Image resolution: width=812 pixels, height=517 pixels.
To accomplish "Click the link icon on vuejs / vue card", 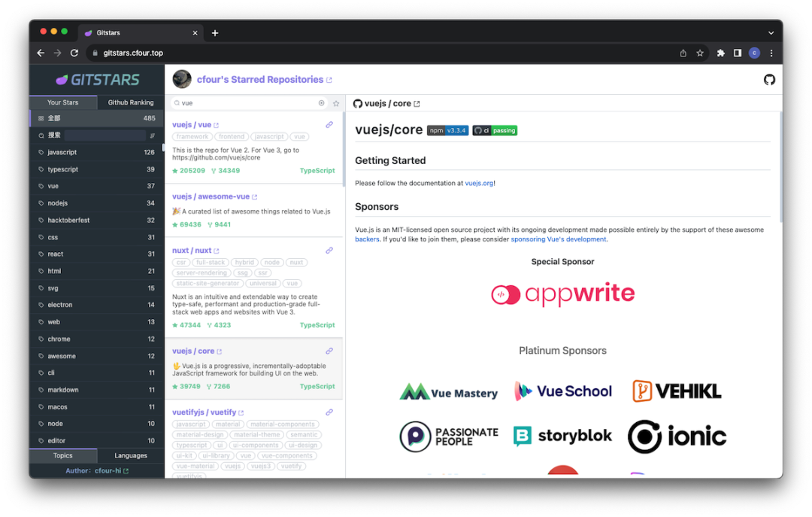I will click(329, 124).
